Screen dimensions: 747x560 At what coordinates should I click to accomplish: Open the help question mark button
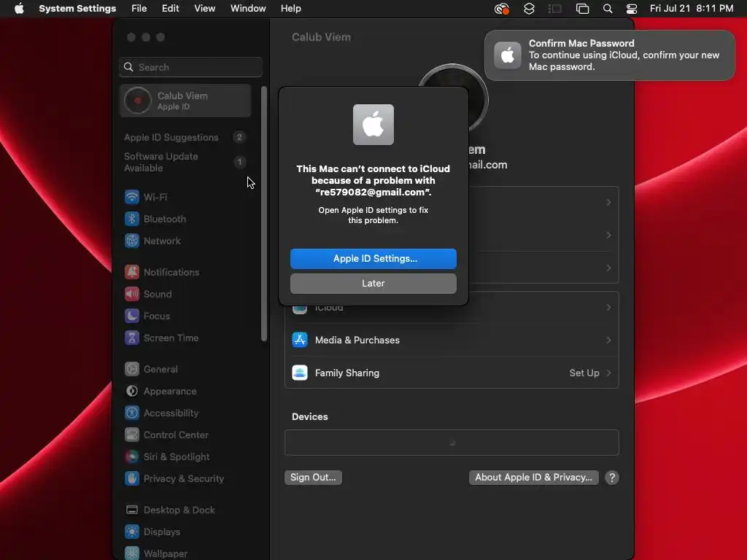click(x=612, y=478)
